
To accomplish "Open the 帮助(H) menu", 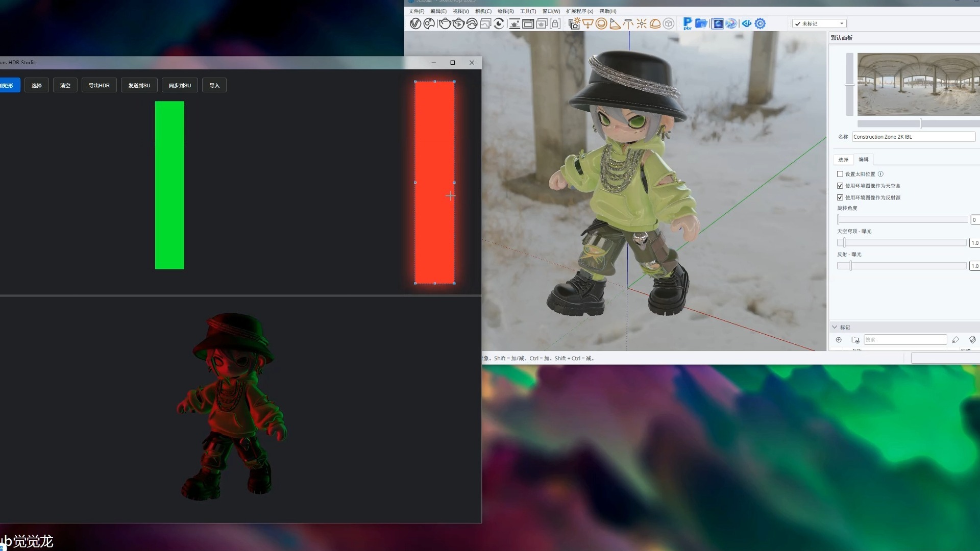I will (608, 11).
